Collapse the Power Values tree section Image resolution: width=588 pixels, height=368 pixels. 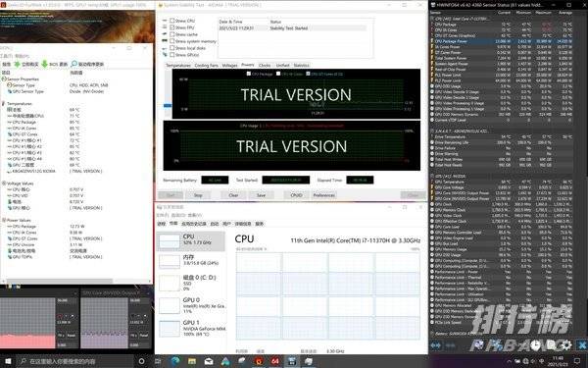tap(3, 220)
